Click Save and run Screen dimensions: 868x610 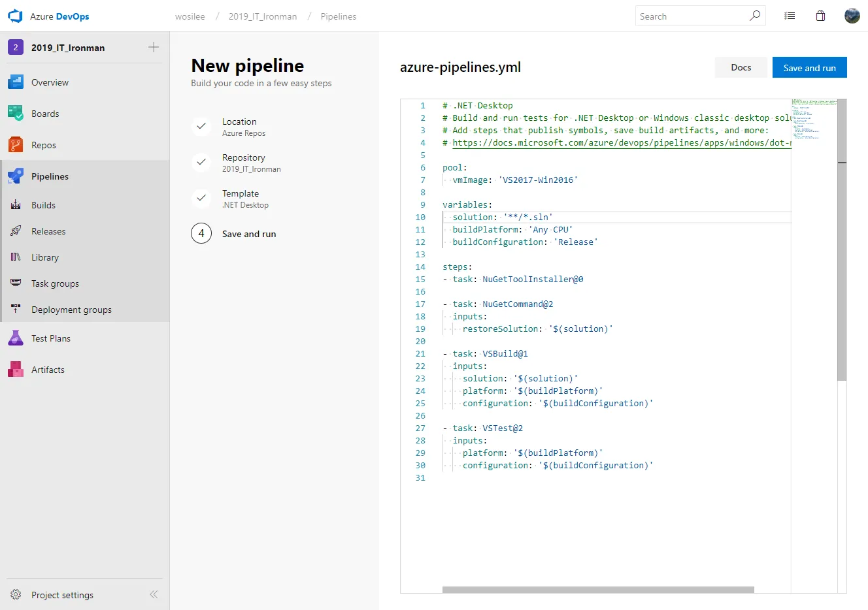809,67
